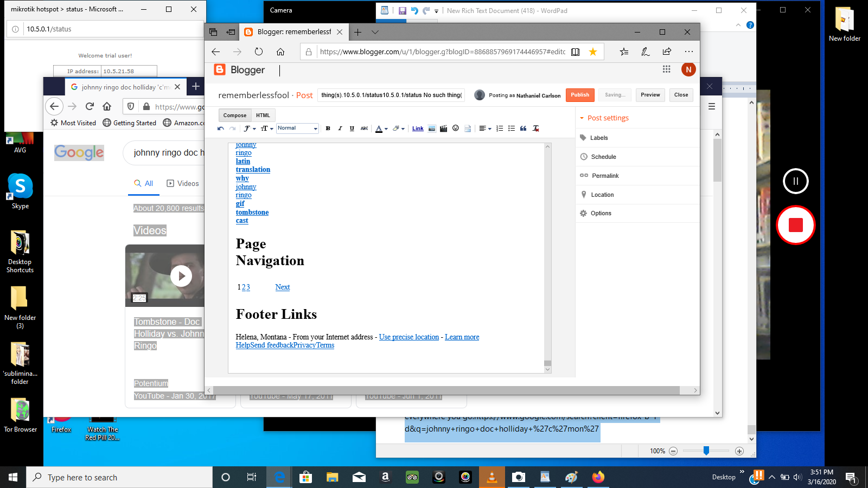Show Edge tab list chevron
Screen dimensions: 868x488
coord(375,32)
